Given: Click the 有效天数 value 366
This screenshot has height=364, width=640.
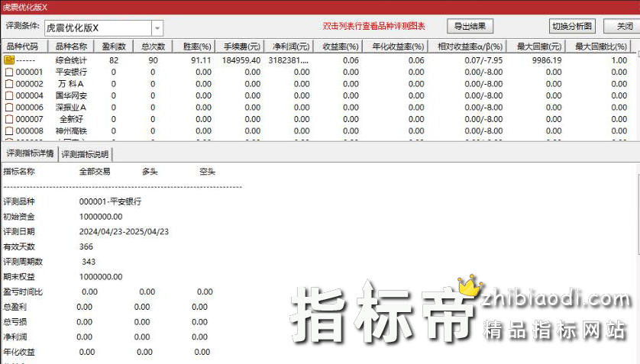Looking at the screenshot, I should click(x=86, y=246).
